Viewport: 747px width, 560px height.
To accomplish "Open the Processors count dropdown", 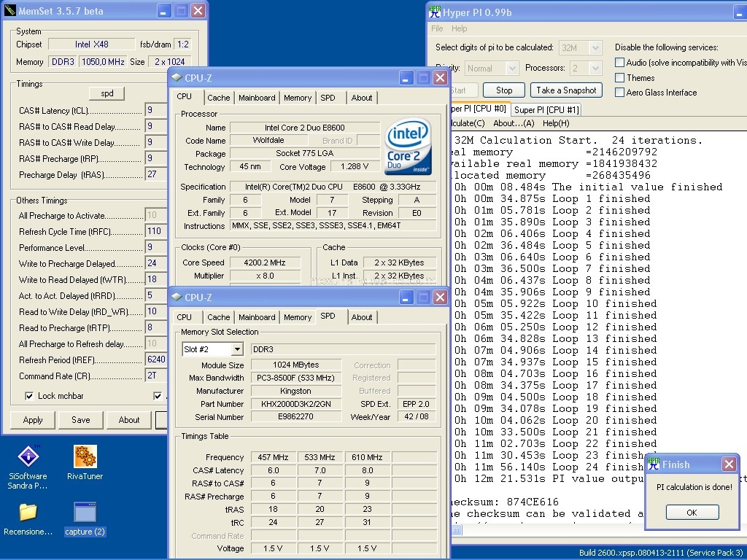I will pos(595,69).
